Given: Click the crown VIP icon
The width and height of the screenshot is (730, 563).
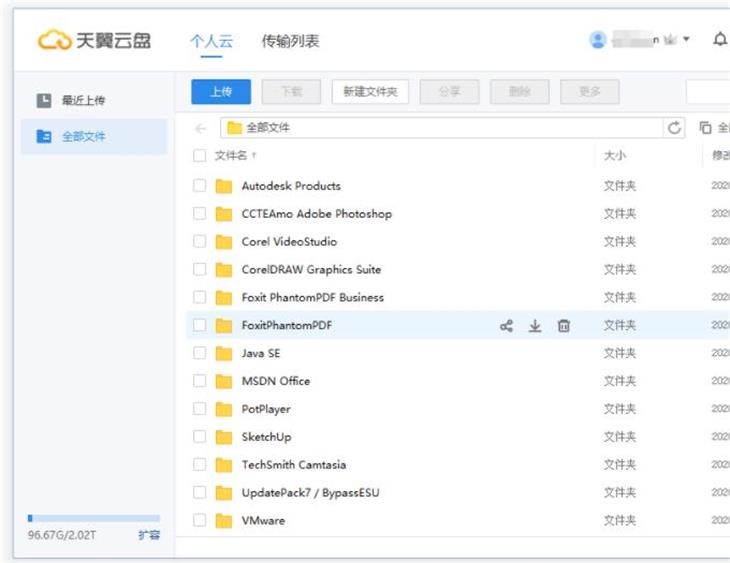Looking at the screenshot, I should click(x=670, y=40).
